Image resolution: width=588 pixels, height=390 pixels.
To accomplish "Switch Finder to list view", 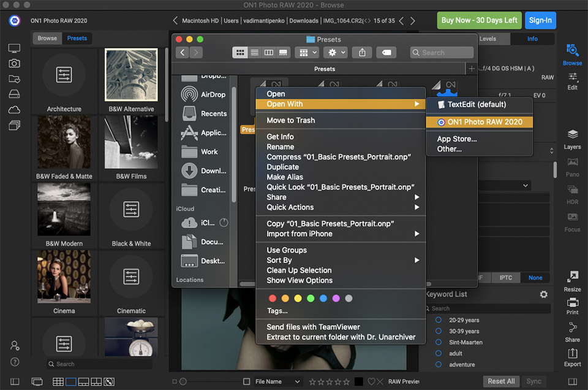I will pyautogui.click(x=255, y=53).
